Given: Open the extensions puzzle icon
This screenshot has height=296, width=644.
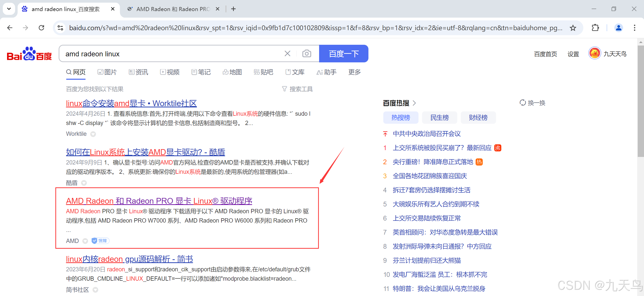Looking at the screenshot, I should (595, 28).
